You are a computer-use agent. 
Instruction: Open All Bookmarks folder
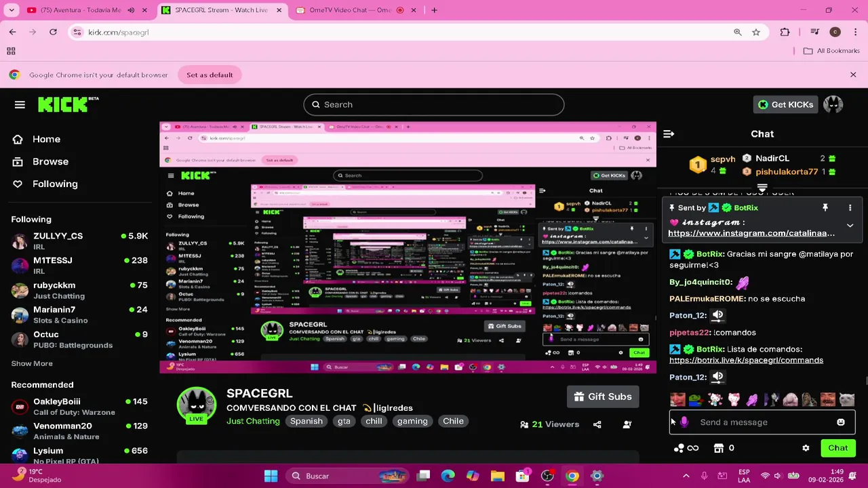pos(831,51)
